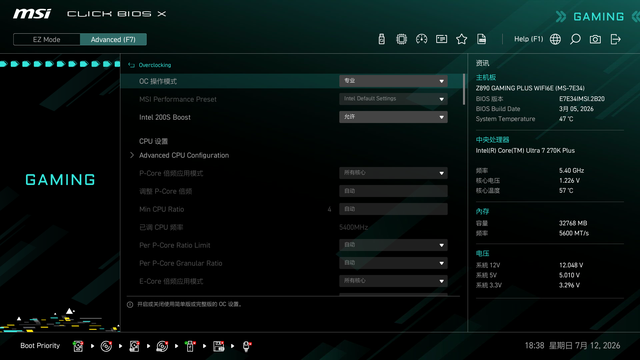Viewport: 640px width, 360px height.
Task: Select first hard disk boot priority icon
Action: coord(78,346)
